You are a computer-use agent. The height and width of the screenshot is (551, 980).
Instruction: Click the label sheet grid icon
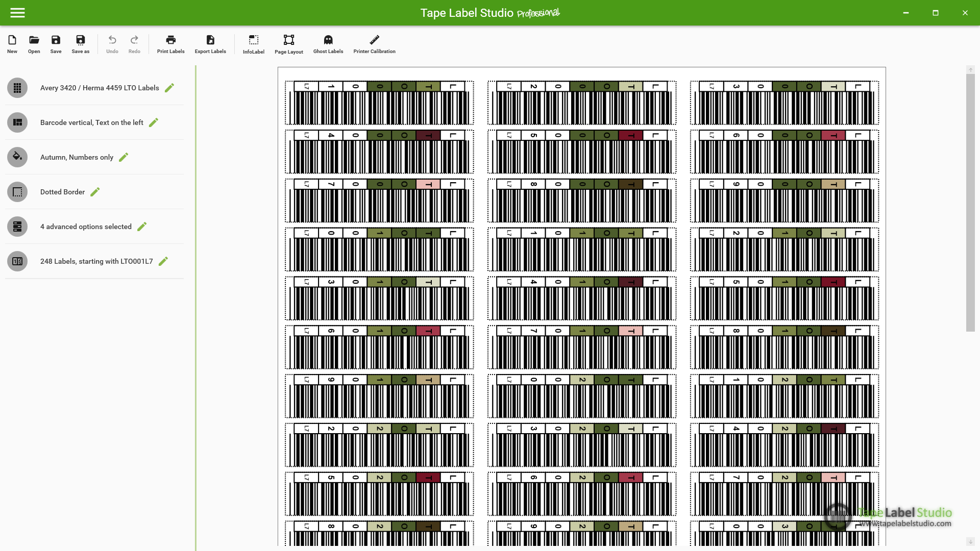[17, 88]
